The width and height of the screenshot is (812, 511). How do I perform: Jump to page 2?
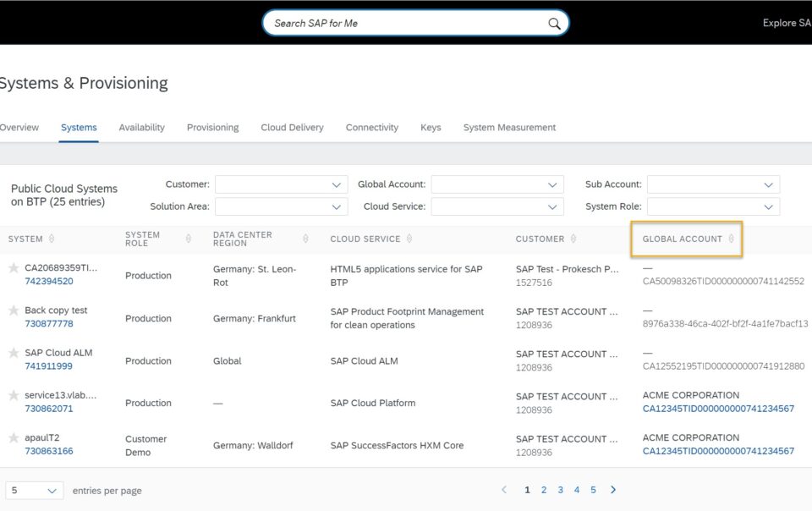tap(544, 490)
